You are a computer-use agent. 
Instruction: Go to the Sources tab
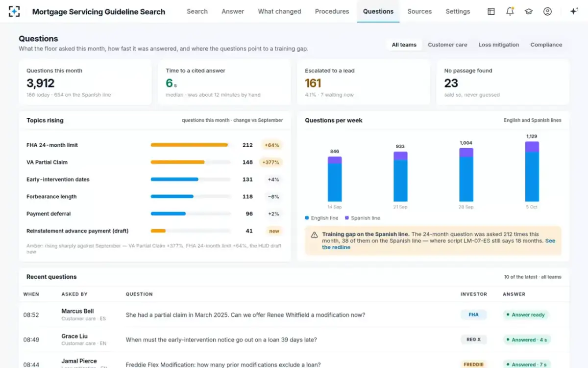click(x=419, y=11)
